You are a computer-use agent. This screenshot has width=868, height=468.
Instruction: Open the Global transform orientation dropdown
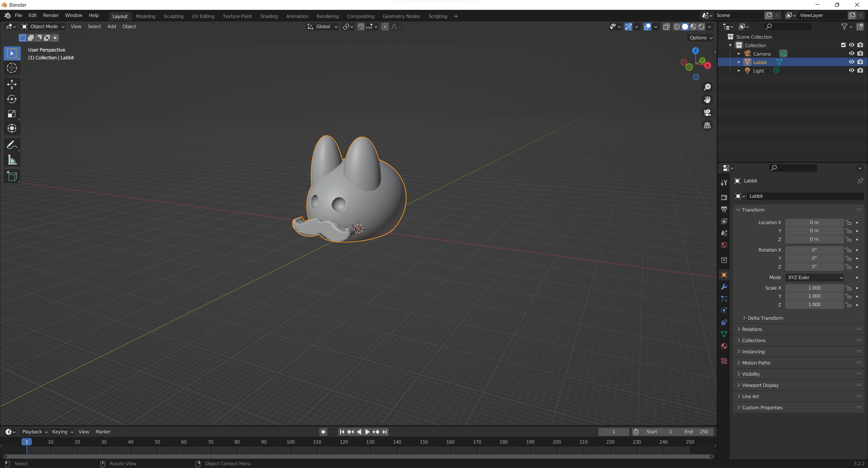321,26
